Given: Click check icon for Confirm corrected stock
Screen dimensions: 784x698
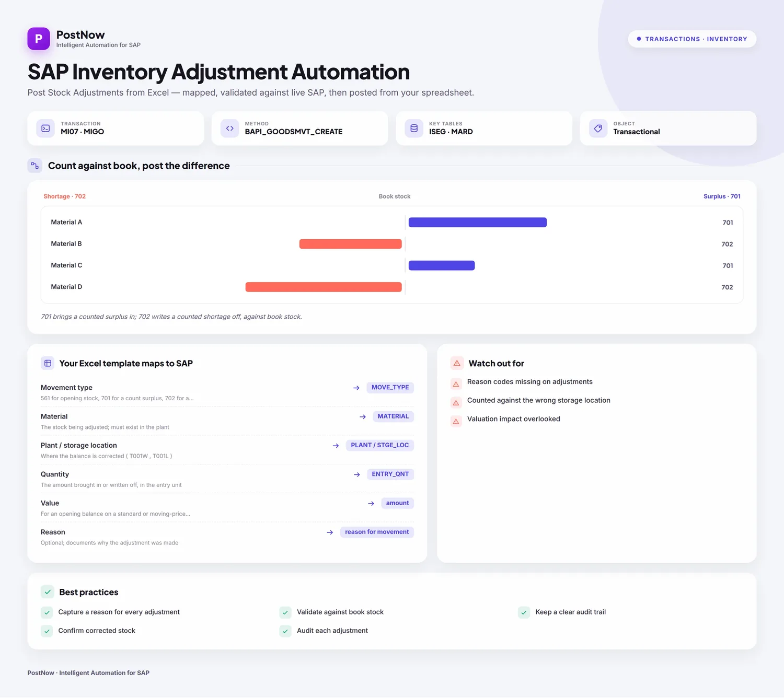Looking at the screenshot, I should point(47,631).
